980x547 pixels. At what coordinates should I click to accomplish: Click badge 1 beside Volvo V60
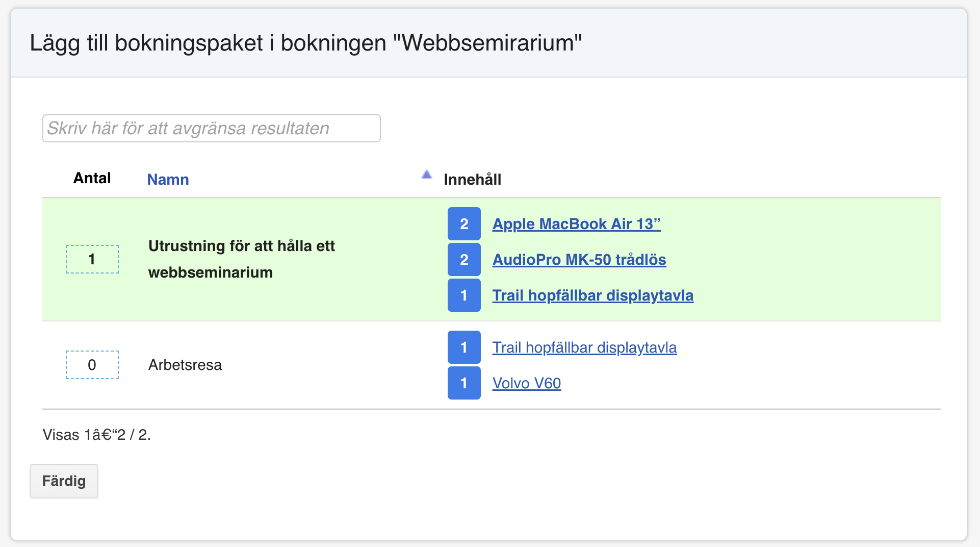point(464,383)
